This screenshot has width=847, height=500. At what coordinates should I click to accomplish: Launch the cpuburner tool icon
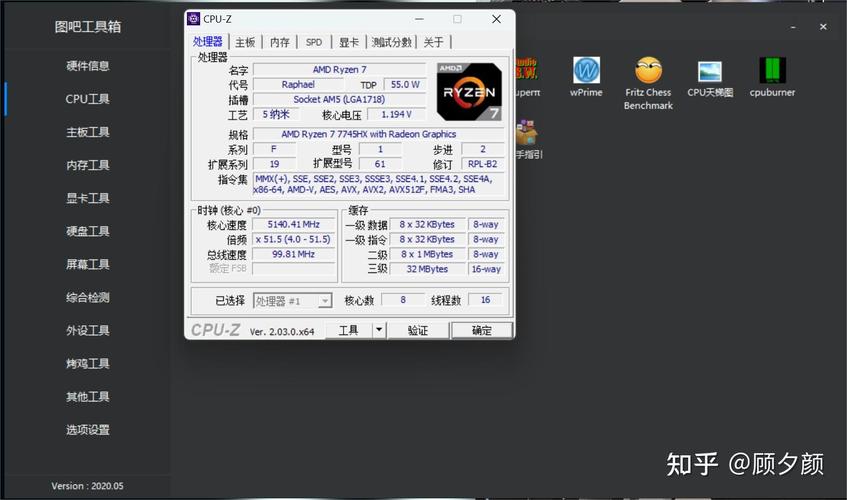point(772,77)
